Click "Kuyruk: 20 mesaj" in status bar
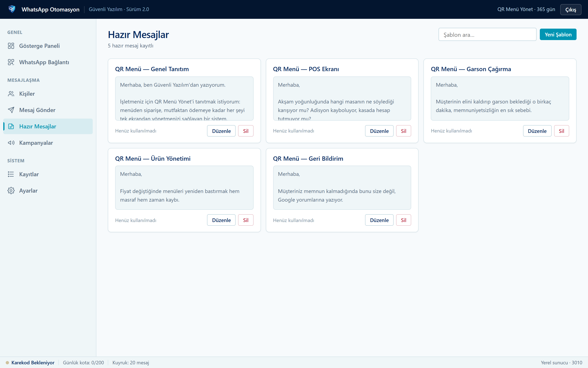 point(131,363)
